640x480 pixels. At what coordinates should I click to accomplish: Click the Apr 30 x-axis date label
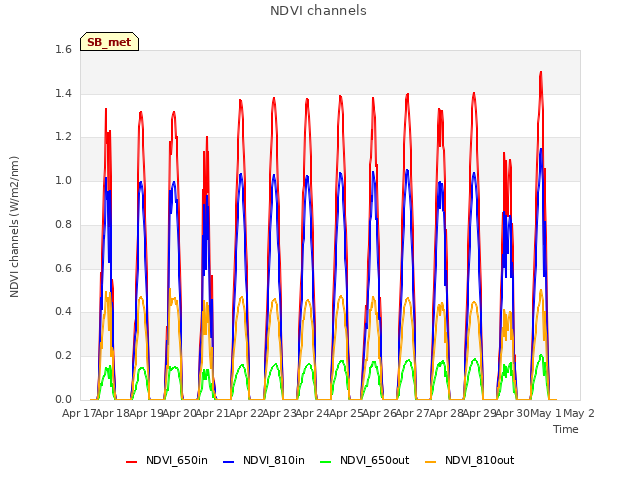[x=513, y=413]
